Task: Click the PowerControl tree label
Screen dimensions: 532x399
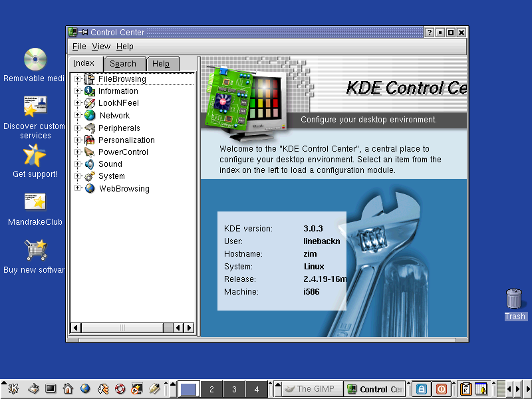Action: 123,152
